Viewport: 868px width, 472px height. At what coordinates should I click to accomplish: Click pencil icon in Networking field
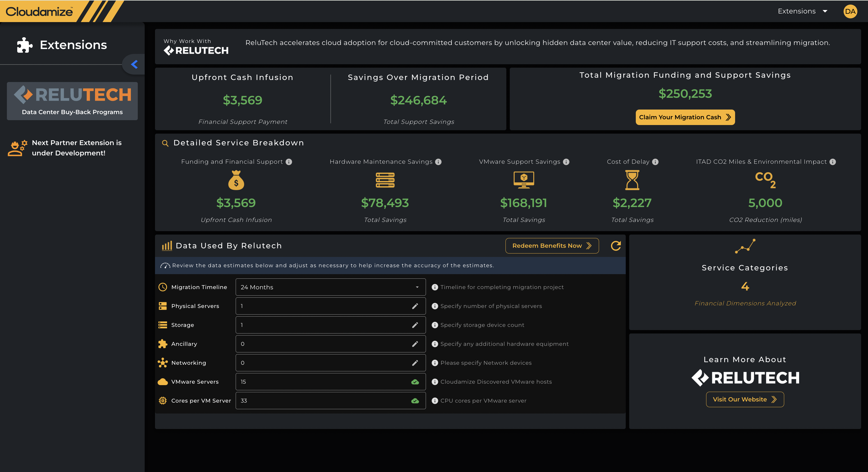(x=415, y=363)
